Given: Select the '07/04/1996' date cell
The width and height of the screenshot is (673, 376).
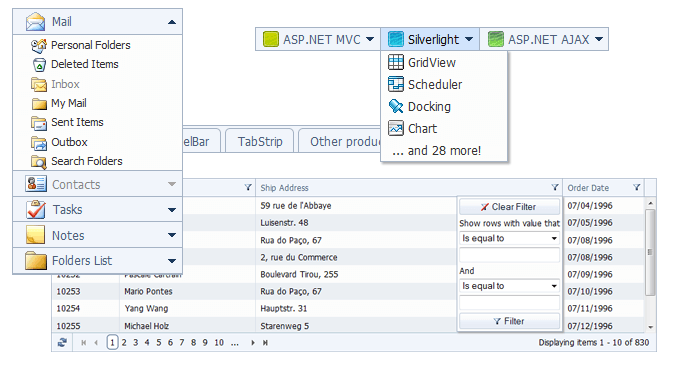Looking at the screenshot, I should click(590, 206).
